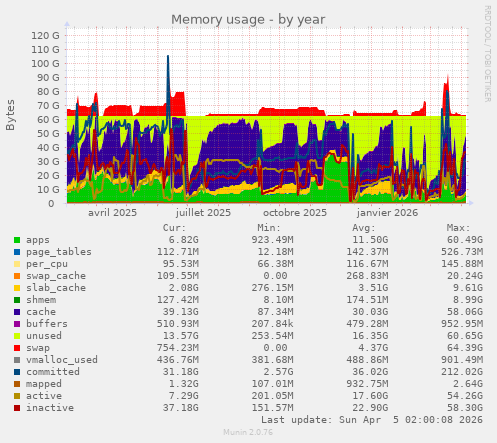Click the swap max value 64.39G

465,348
